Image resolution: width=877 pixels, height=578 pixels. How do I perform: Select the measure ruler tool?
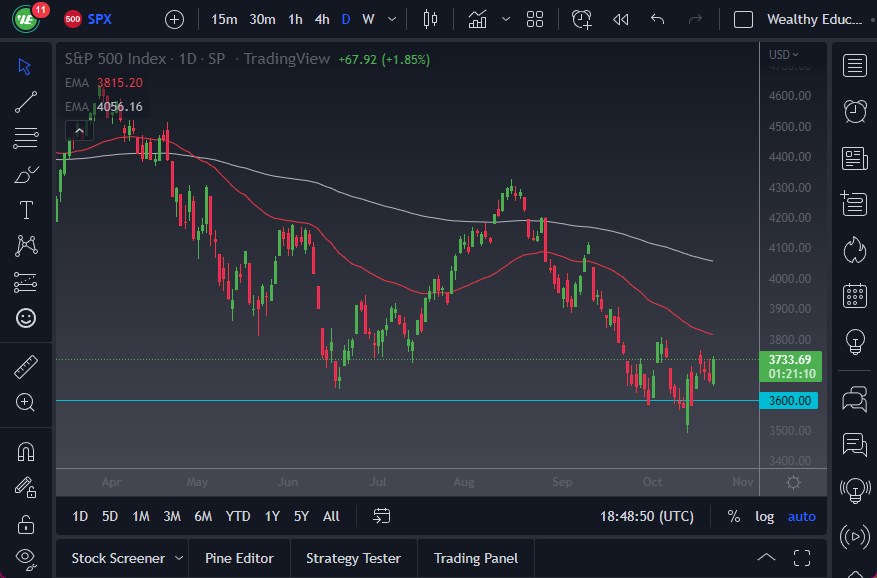tap(25, 365)
